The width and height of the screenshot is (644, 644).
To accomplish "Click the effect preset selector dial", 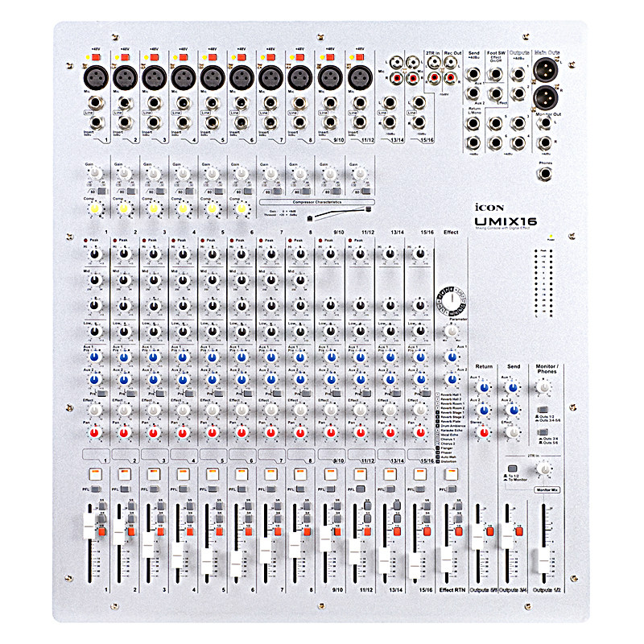I will coord(452,301).
